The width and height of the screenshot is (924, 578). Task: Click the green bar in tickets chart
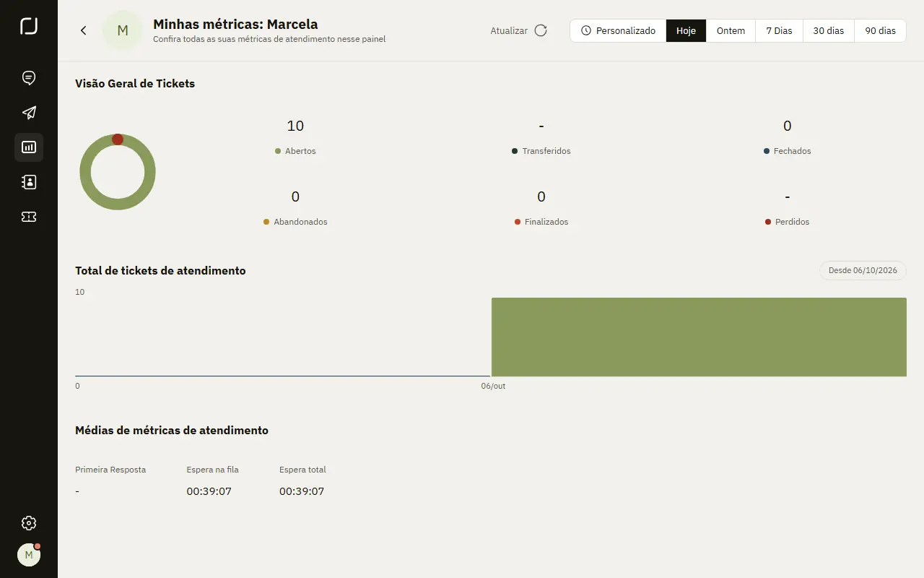click(699, 337)
